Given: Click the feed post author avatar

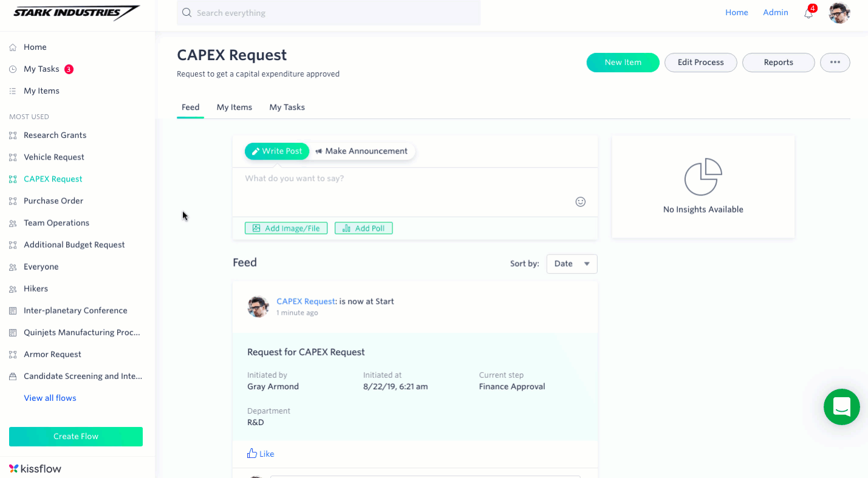Looking at the screenshot, I should (x=258, y=307).
